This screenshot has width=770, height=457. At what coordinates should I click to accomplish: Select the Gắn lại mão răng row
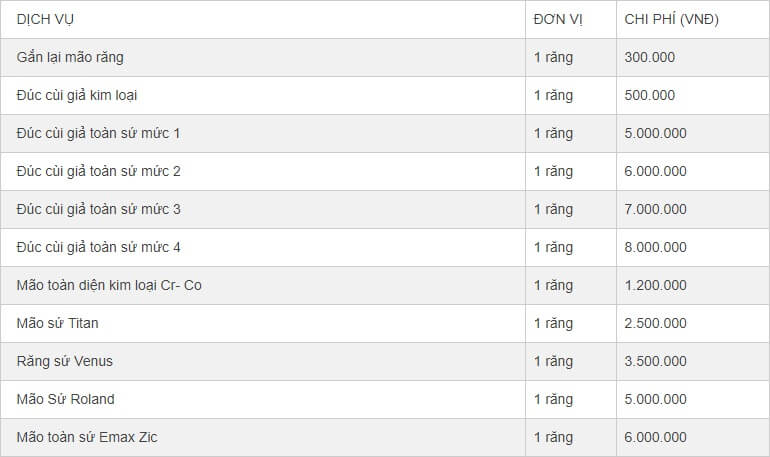coord(385,57)
